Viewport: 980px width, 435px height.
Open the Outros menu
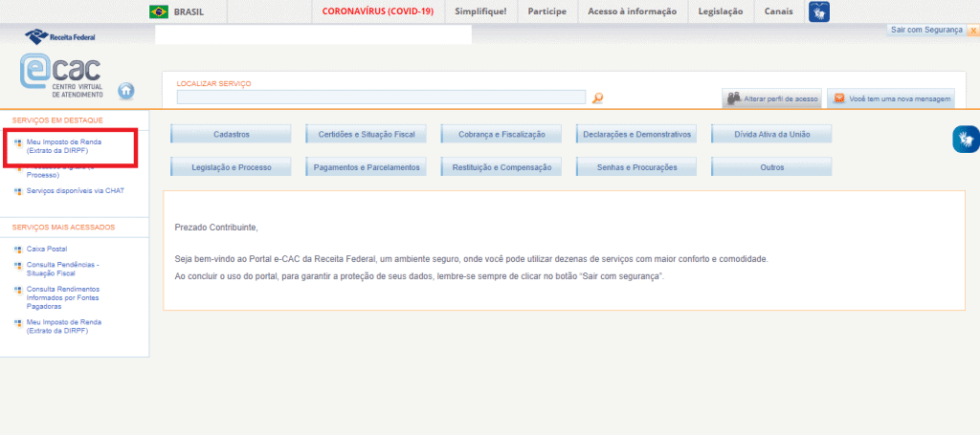pos(772,167)
